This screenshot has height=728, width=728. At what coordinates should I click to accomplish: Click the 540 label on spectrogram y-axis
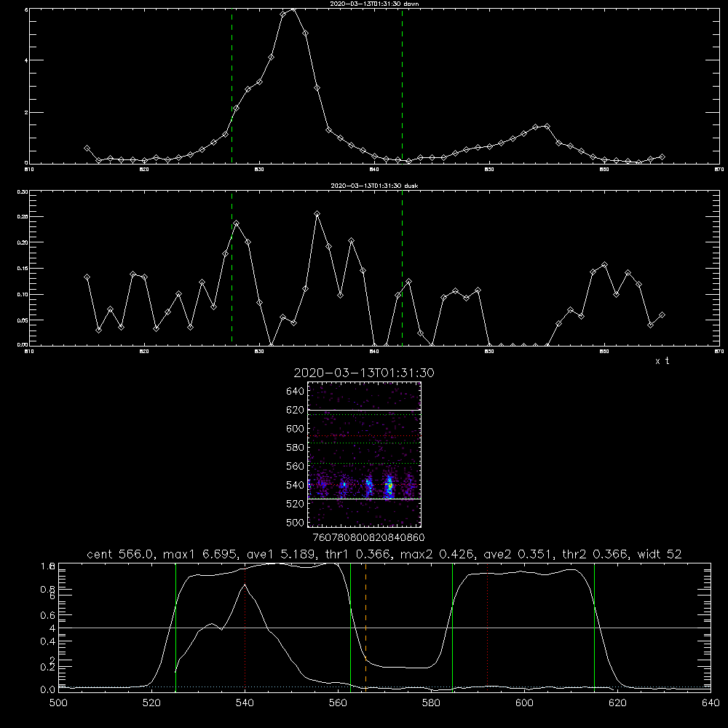[296, 485]
